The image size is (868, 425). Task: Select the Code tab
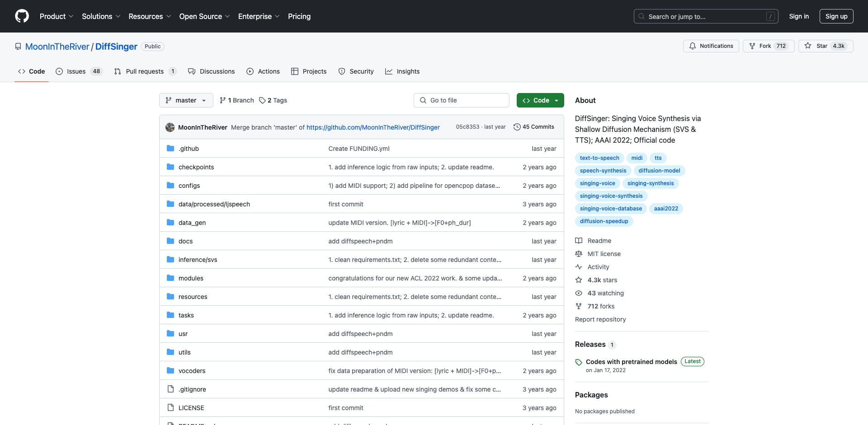32,71
